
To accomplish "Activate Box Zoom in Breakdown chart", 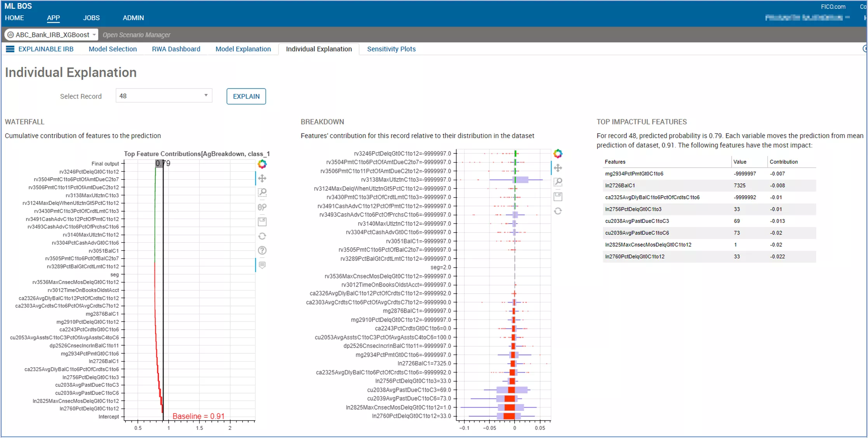I will click(x=558, y=182).
